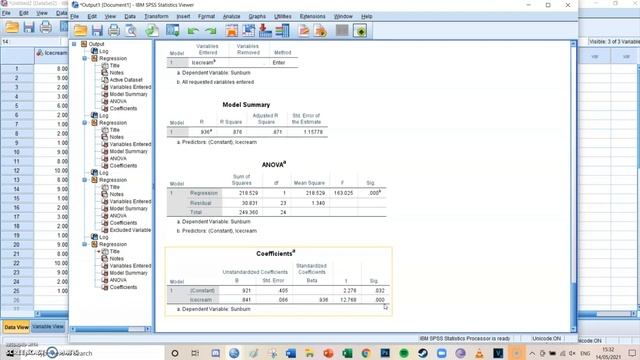640x360 pixels.
Task: Open Excel from the taskbar
Action: click(x=347, y=353)
